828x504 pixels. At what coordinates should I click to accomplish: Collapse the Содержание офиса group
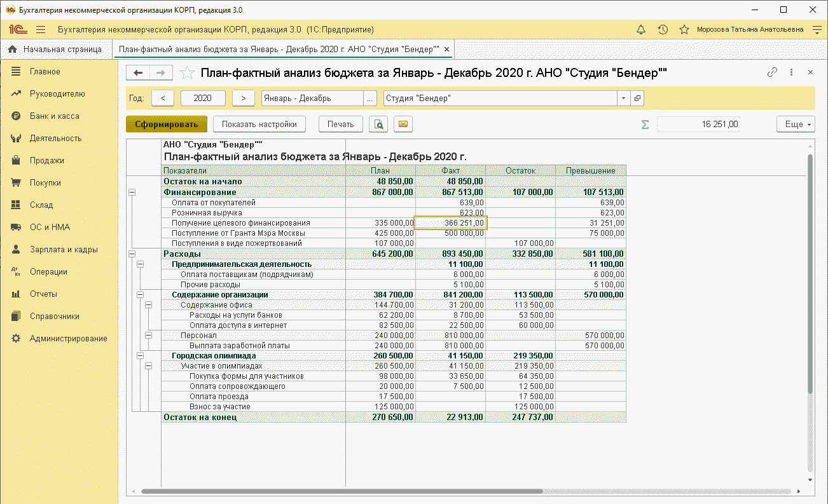(149, 304)
